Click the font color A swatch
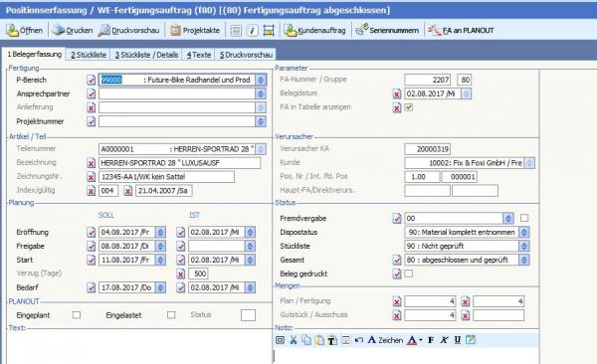The image size is (597, 364). [412, 340]
